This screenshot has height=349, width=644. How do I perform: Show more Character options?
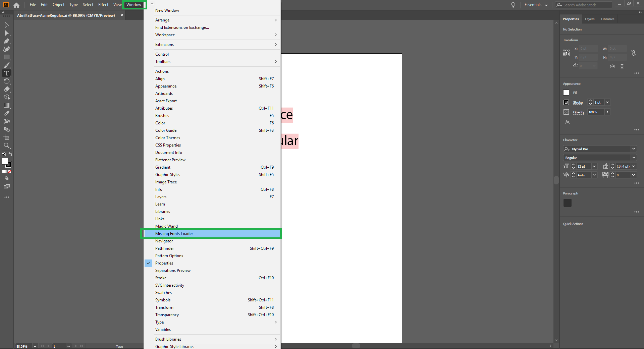(x=636, y=183)
